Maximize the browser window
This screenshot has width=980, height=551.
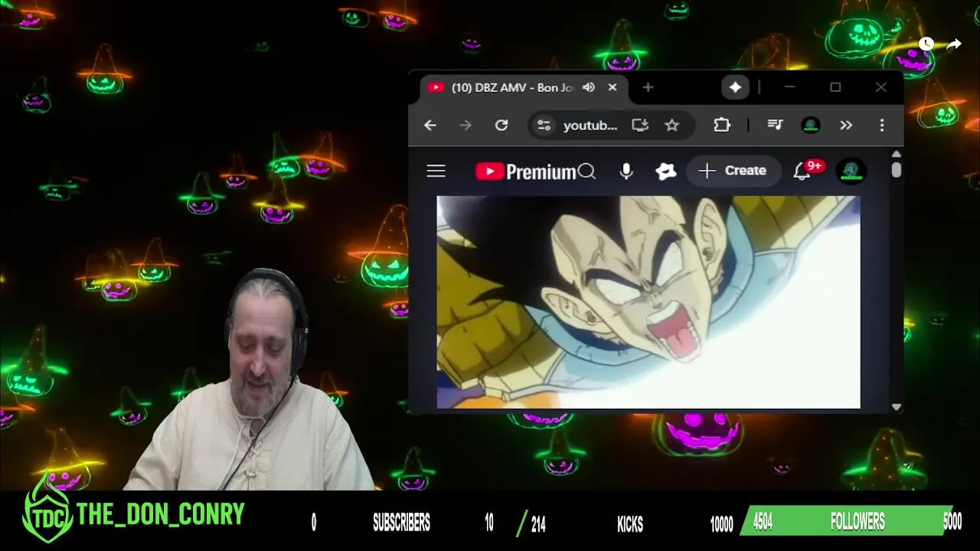click(835, 87)
